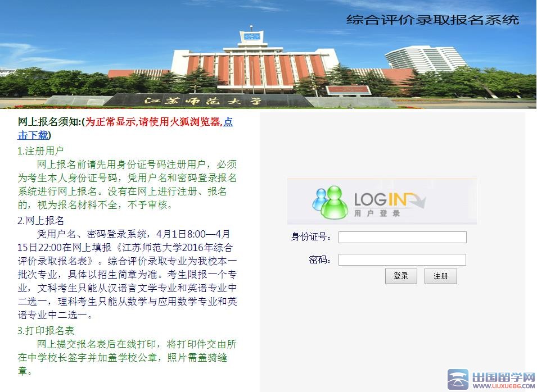This screenshot has width=537, height=392.
Task: Click the red signboard in front of building
Action: [348, 89]
